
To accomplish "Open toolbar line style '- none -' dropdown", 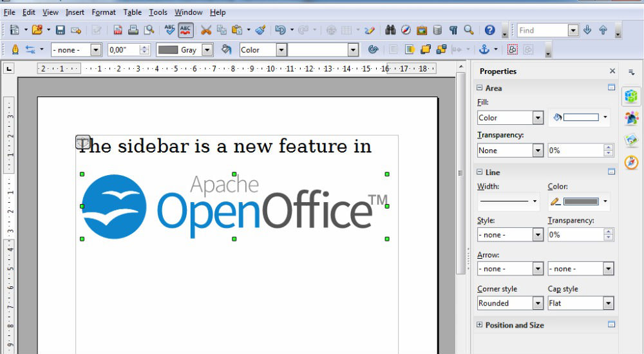I will pyautogui.click(x=96, y=50).
